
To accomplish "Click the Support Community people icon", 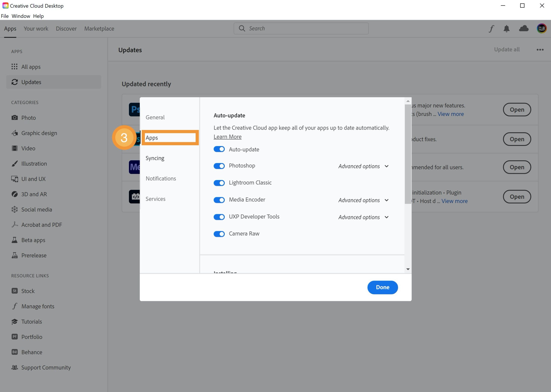I will pos(14,367).
